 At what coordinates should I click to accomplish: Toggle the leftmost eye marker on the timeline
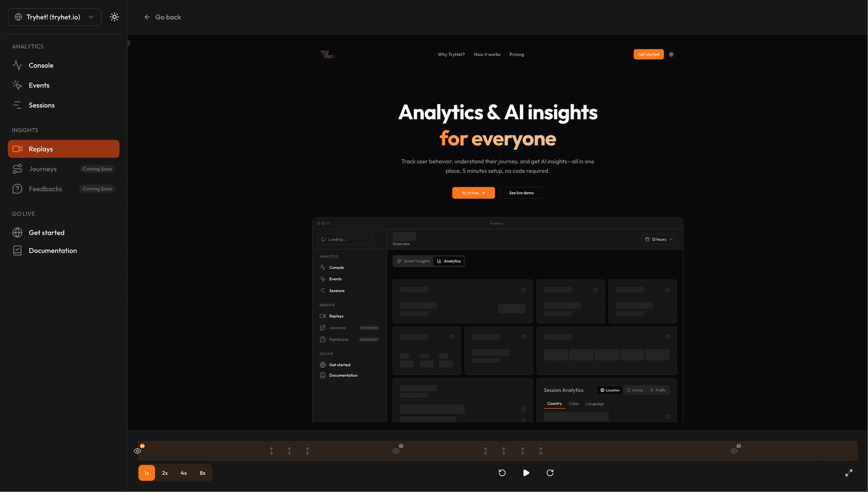pyautogui.click(x=138, y=451)
